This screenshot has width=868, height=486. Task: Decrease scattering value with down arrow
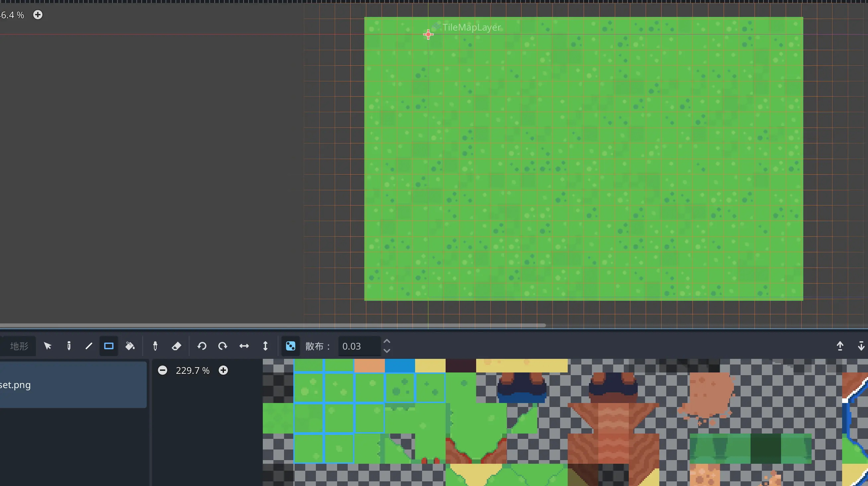[387, 351]
